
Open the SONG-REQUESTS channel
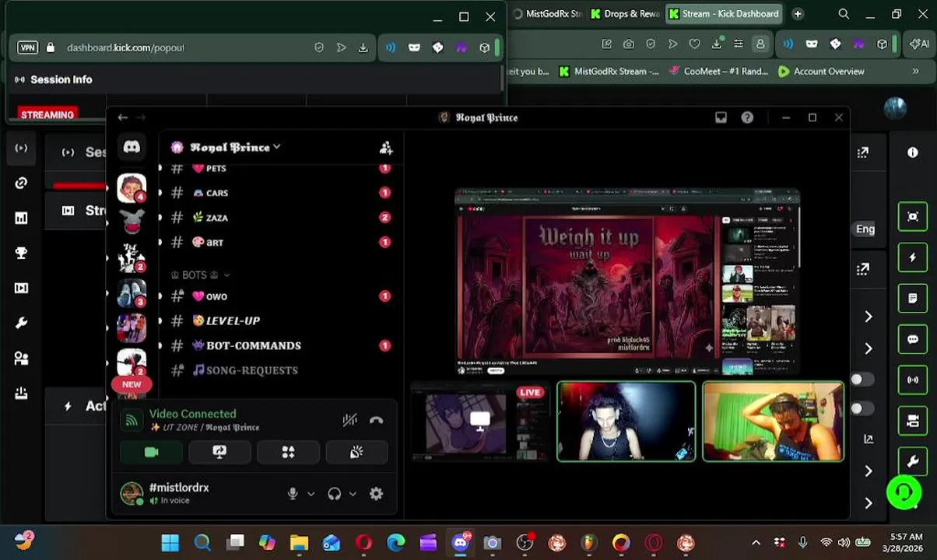pos(282,370)
